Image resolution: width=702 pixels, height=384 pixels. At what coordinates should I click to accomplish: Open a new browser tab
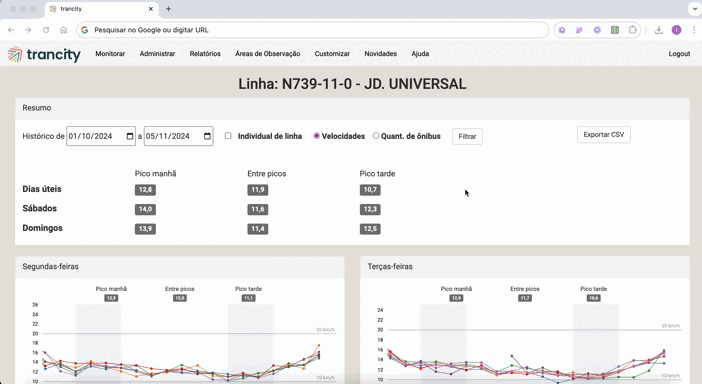pyautogui.click(x=168, y=9)
